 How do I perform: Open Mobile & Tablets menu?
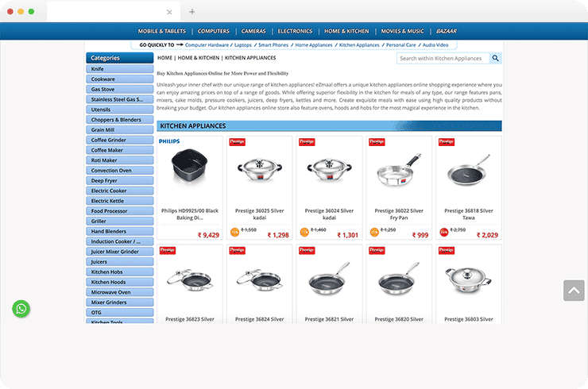point(161,31)
